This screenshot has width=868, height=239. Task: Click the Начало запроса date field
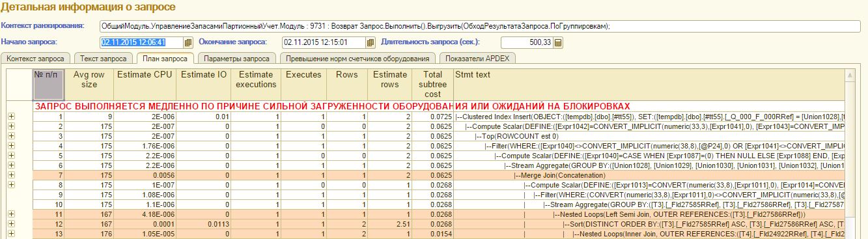point(141,42)
